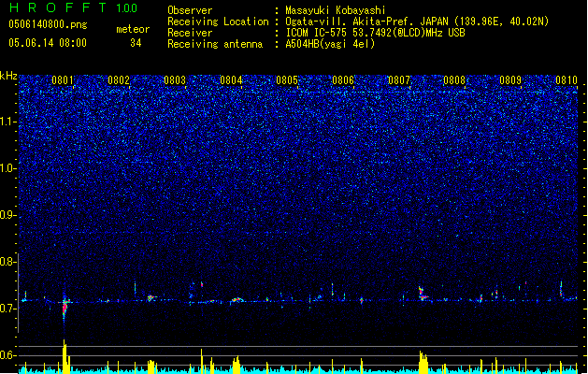The width and height of the screenshot is (588, 374).
Task: Click the 0805 time marker
Action: click(x=287, y=80)
